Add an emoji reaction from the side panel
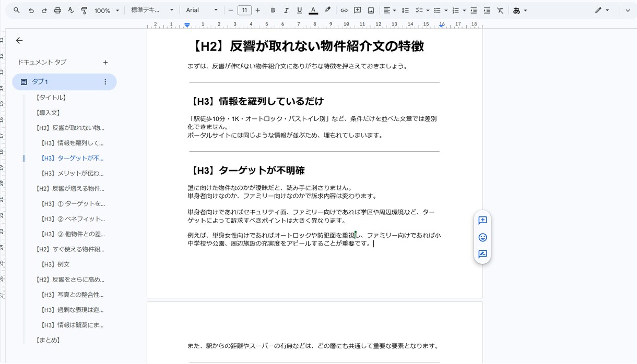 click(x=482, y=237)
